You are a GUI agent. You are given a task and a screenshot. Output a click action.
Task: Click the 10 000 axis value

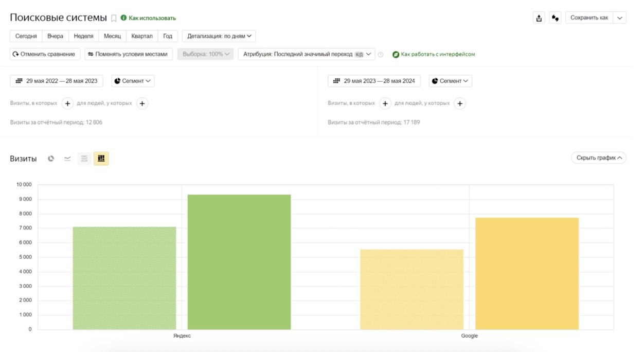pos(23,185)
